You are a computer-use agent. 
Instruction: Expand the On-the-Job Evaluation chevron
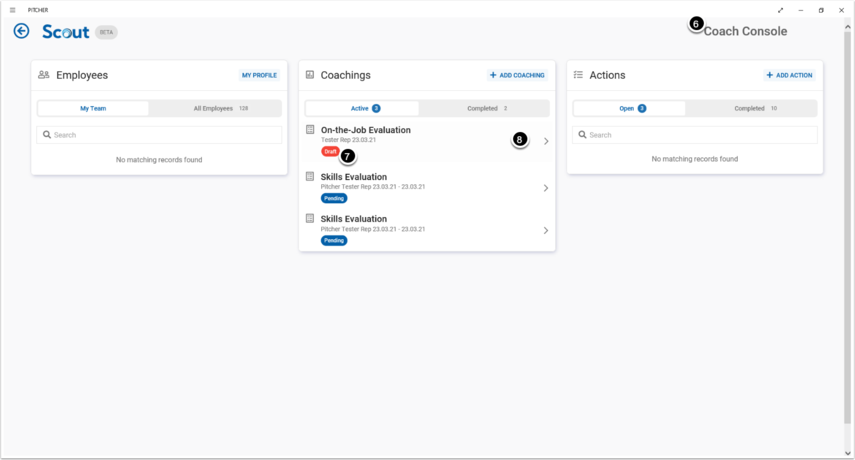(x=546, y=141)
